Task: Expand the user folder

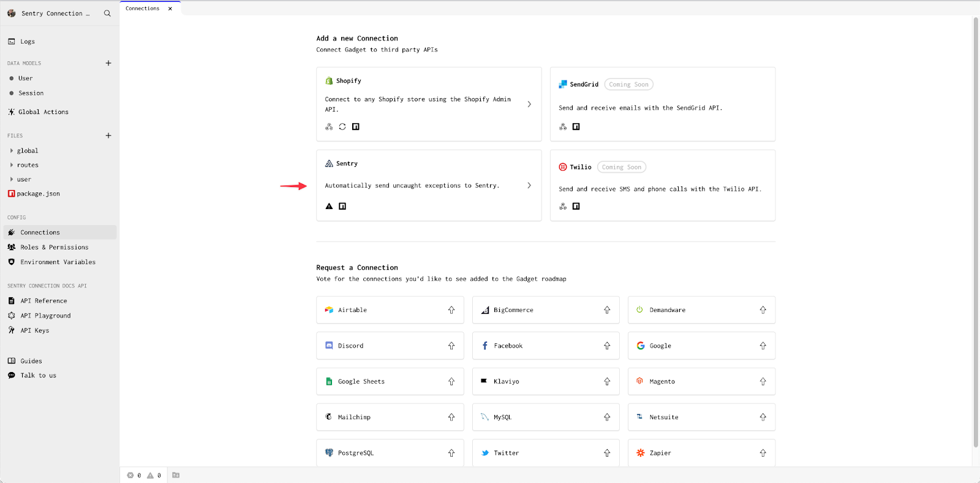Action: (12, 180)
